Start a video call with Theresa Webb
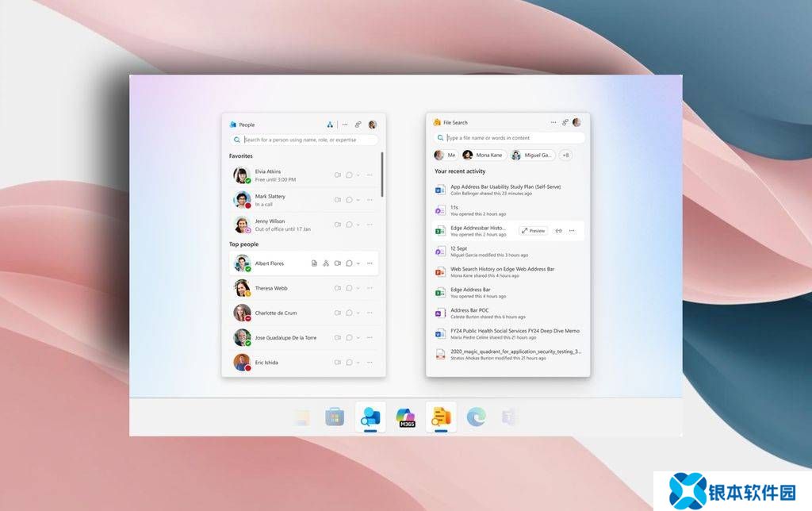The width and height of the screenshot is (812, 511). point(338,288)
